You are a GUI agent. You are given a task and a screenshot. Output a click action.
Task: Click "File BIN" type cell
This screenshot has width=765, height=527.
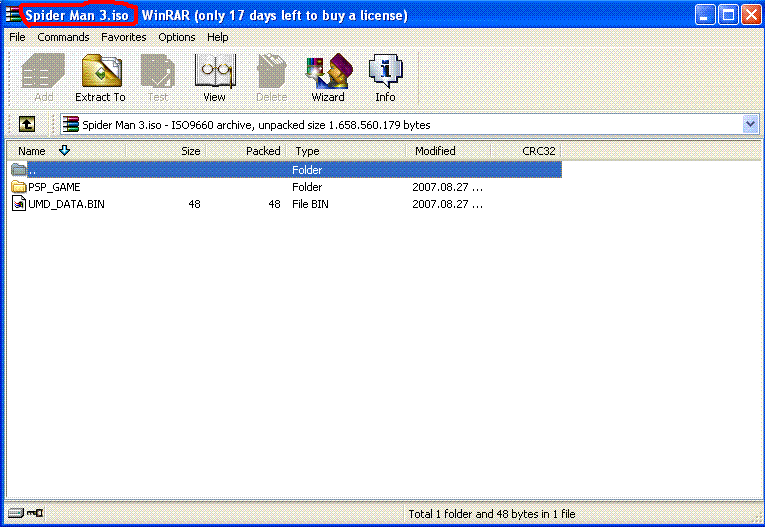(310, 204)
